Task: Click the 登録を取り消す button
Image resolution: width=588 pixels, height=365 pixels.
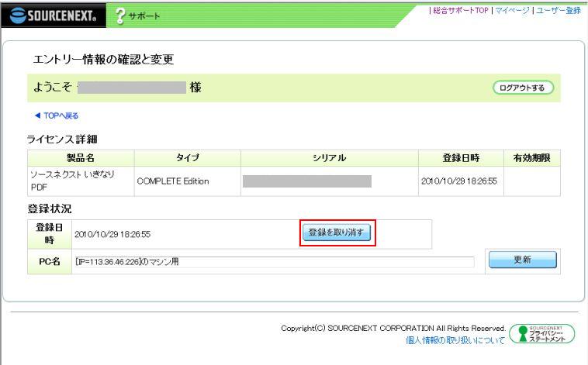Action: pyautogui.click(x=337, y=232)
